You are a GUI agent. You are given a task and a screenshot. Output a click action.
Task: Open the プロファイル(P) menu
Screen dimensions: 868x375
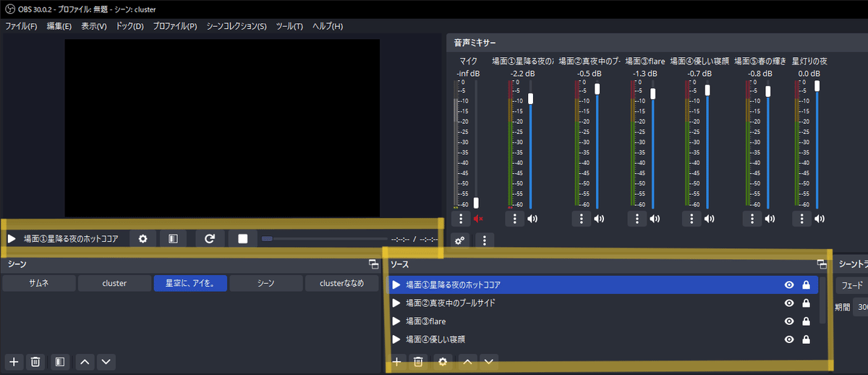click(x=175, y=26)
